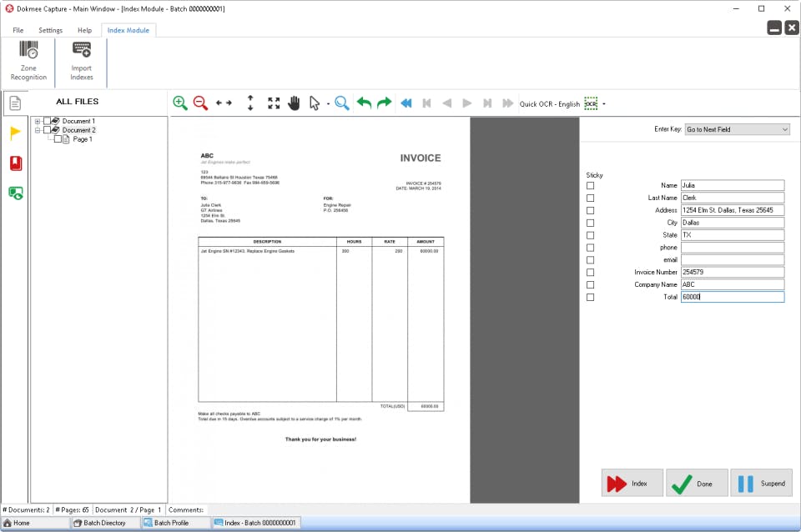Screen dimensions: 801x532
Task: Open the yellow flag sidebar panel
Action: (15, 133)
